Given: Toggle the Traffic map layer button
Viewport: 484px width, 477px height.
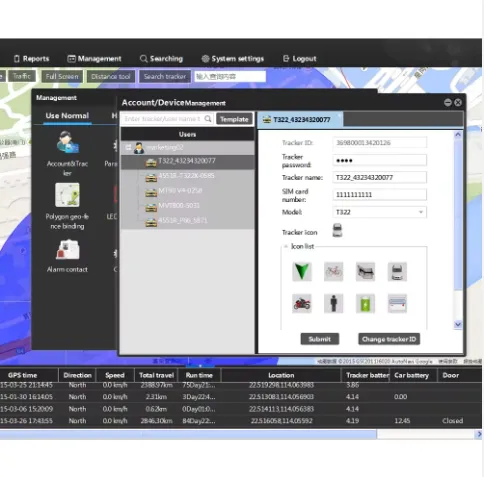Looking at the screenshot, I should click(x=22, y=76).
